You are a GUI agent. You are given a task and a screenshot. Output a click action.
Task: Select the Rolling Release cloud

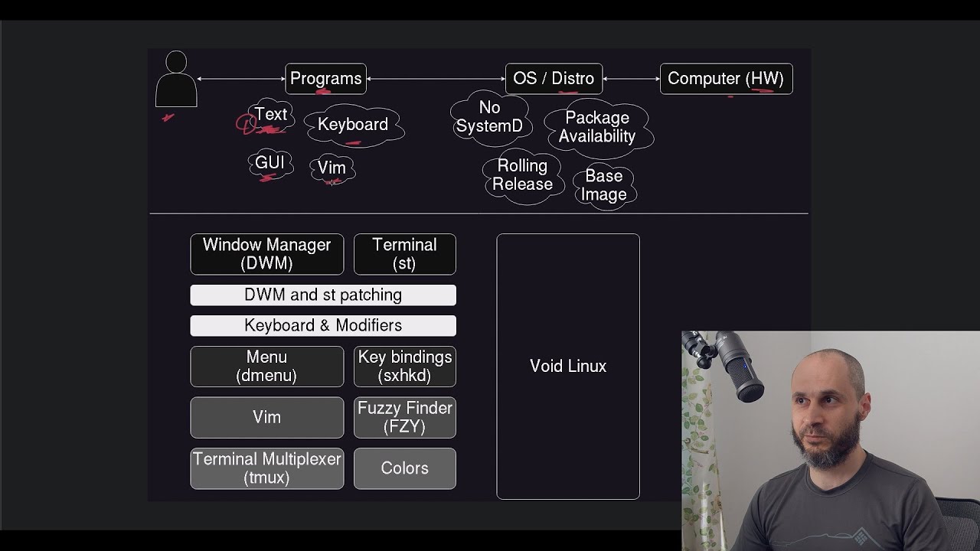[x=522, y=175]
